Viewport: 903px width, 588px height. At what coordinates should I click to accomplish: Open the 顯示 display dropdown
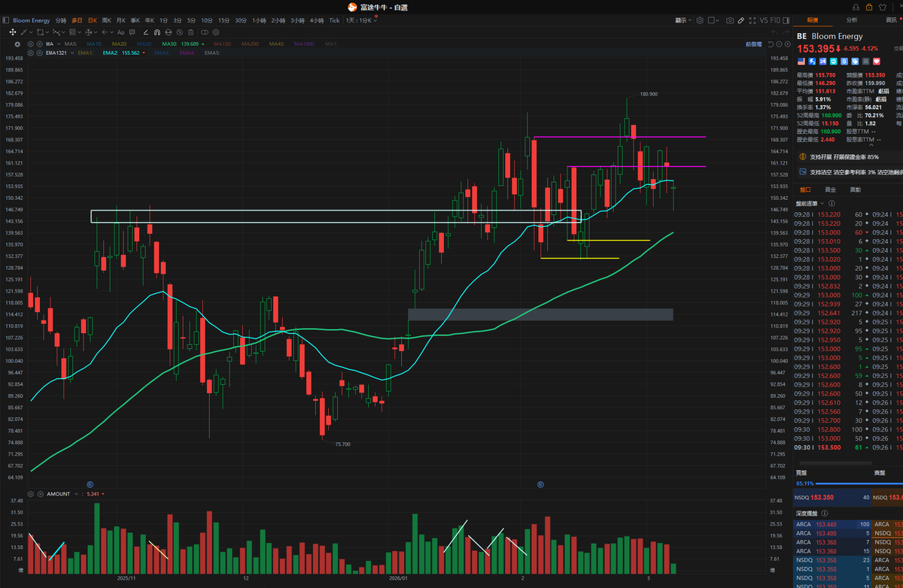tap(683, 20)
